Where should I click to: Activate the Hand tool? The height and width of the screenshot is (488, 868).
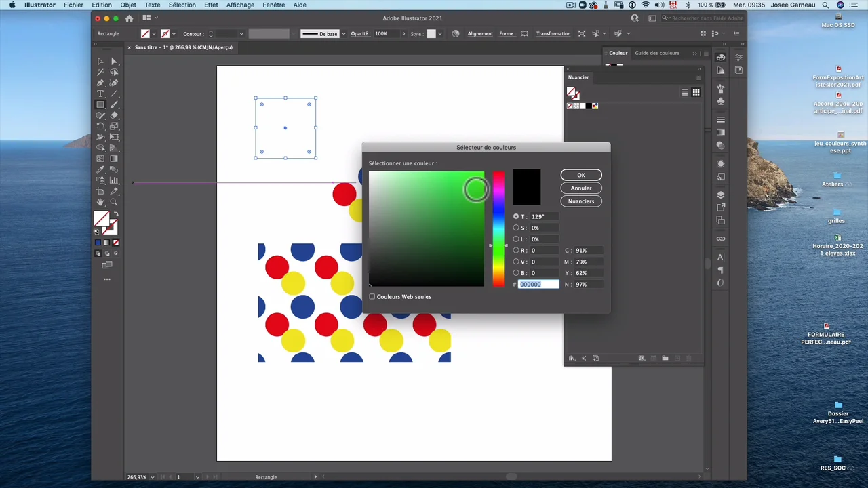[100, 202]
